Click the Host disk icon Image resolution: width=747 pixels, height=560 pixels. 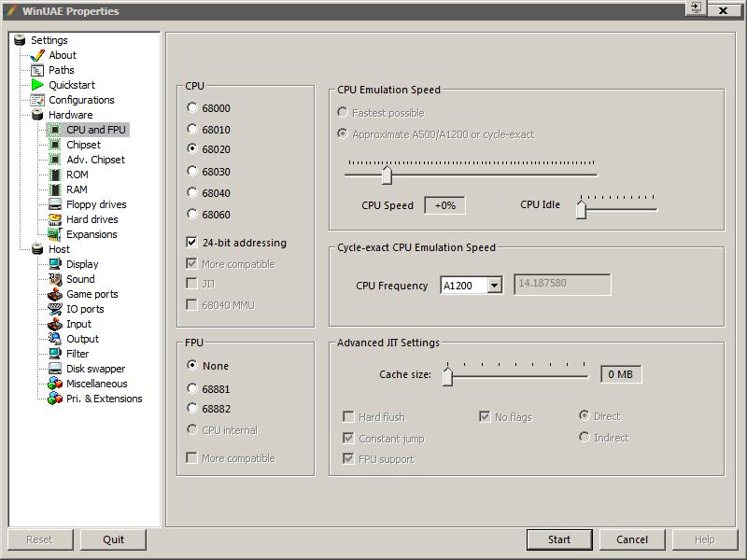coord(37,249)
